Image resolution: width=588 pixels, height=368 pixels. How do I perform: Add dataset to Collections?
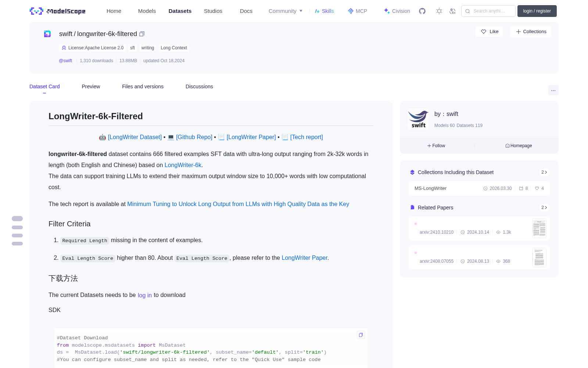[531, 32]
